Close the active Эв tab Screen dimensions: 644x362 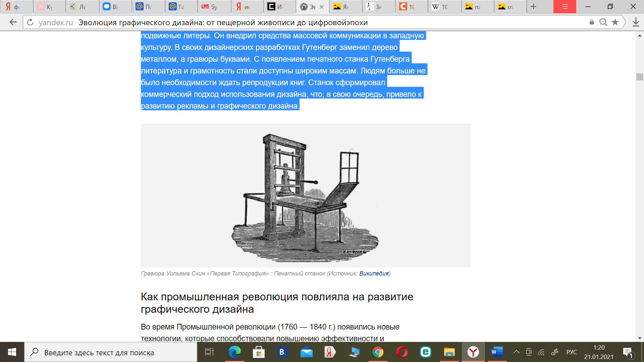point(322,7)
